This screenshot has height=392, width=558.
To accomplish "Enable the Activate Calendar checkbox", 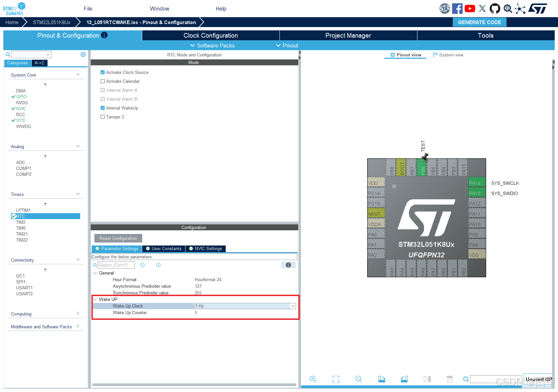I will pyautogui.click(x=103, y=81).
